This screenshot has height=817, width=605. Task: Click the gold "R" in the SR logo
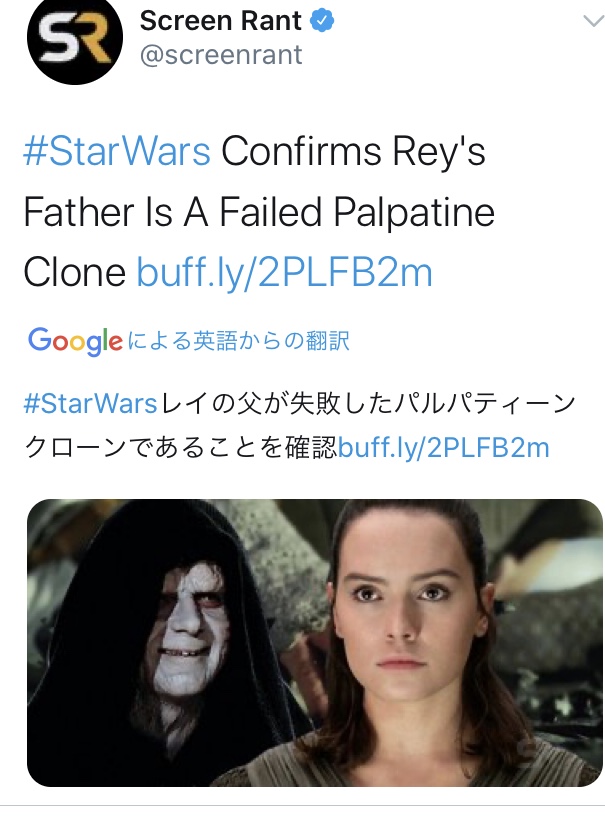point(90,40)
